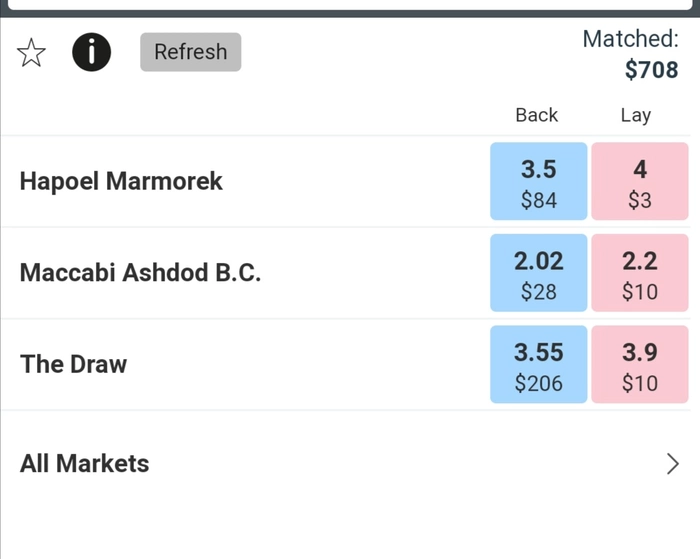
Task: Lay Hapoel Marmorek at 4
Action: (640, 182)
